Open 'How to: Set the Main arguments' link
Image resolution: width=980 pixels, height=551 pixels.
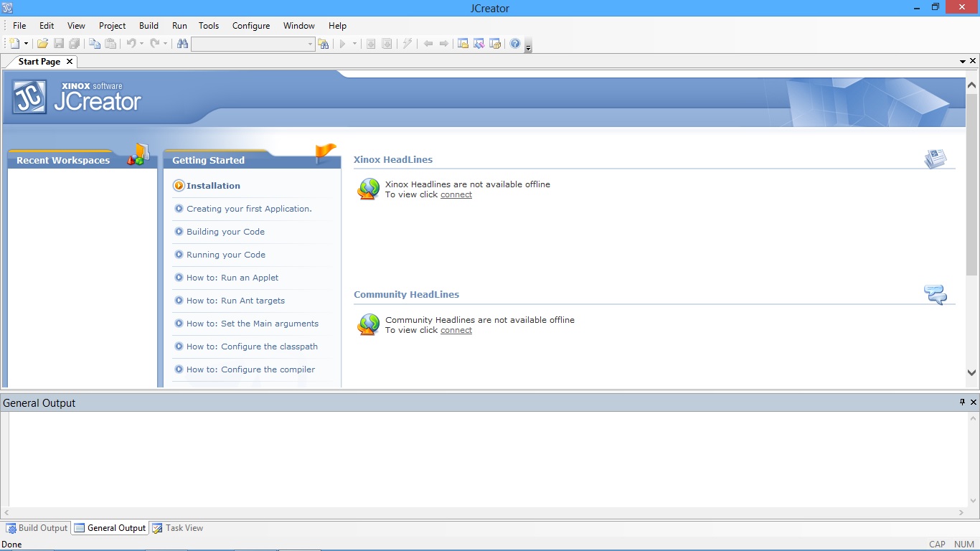point(253,324)
